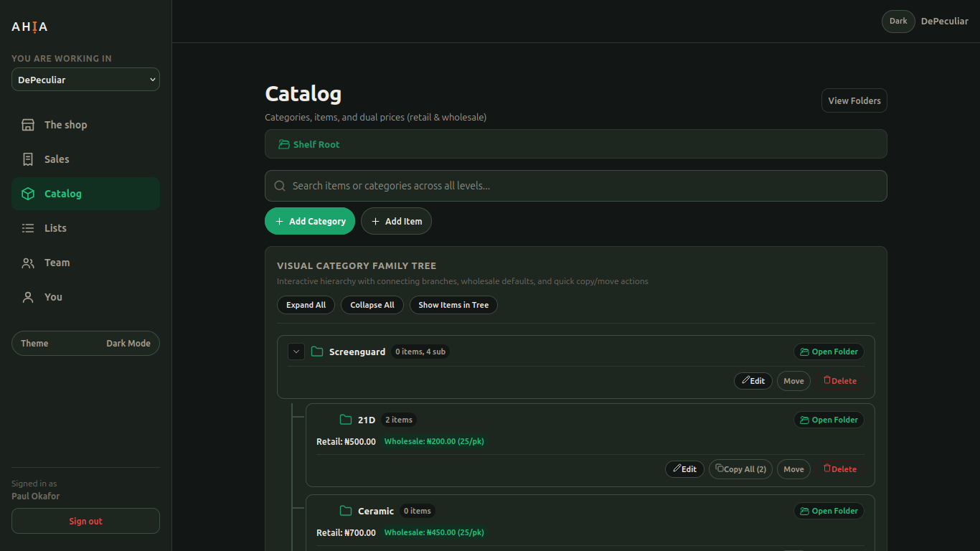This screenshot has height=551, width=980.
Task: Click the Team people icon
Action: (x=28, y=263)
